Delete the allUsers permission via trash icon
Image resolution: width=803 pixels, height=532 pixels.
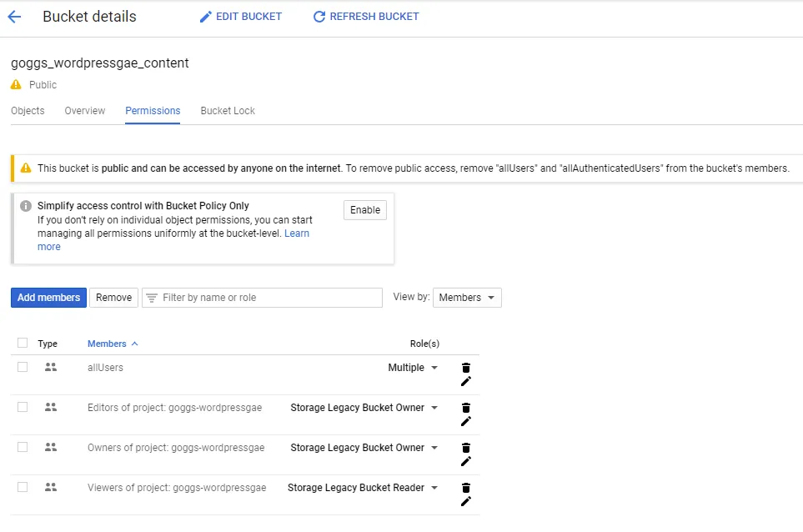(x=465, y=367)
